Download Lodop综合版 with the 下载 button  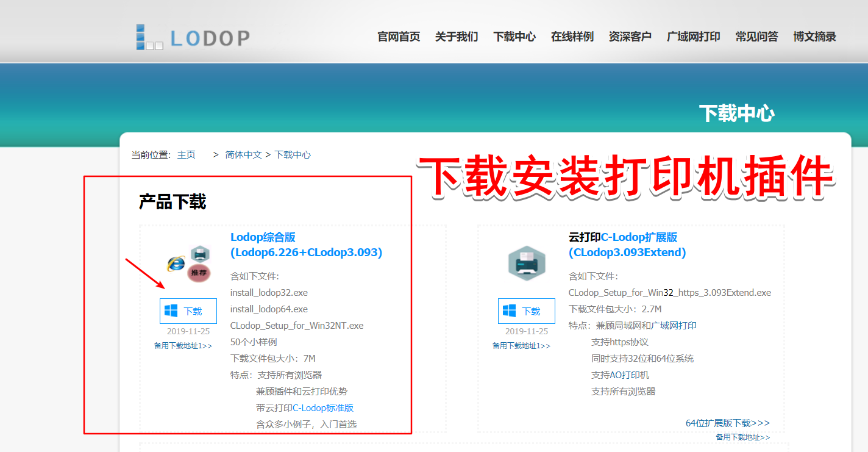pos(188,311)
